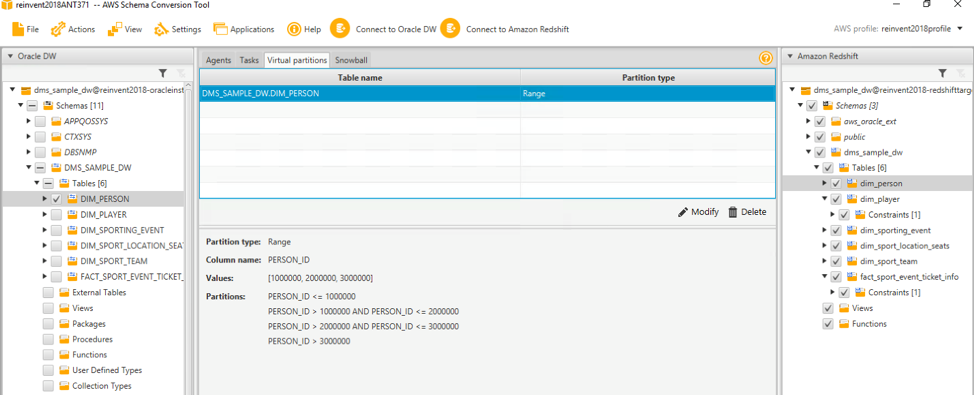
Task: Click the Redshift Functions folder icon
Action: [844, 324]
